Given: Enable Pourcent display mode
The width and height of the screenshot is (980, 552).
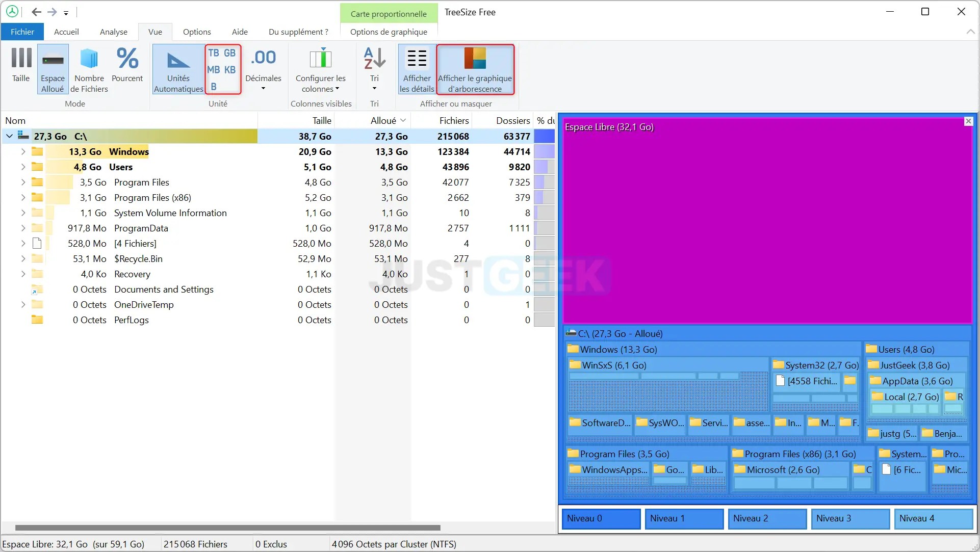Looking at the screenshot, I should (127, 66).
